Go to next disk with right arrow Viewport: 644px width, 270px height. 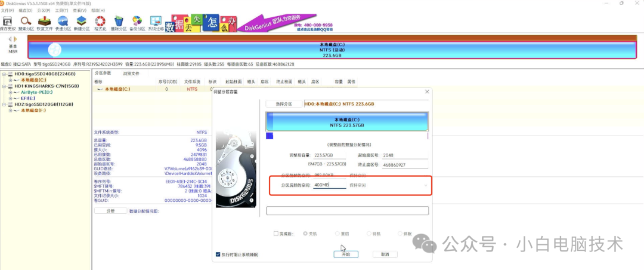point(16,39)
